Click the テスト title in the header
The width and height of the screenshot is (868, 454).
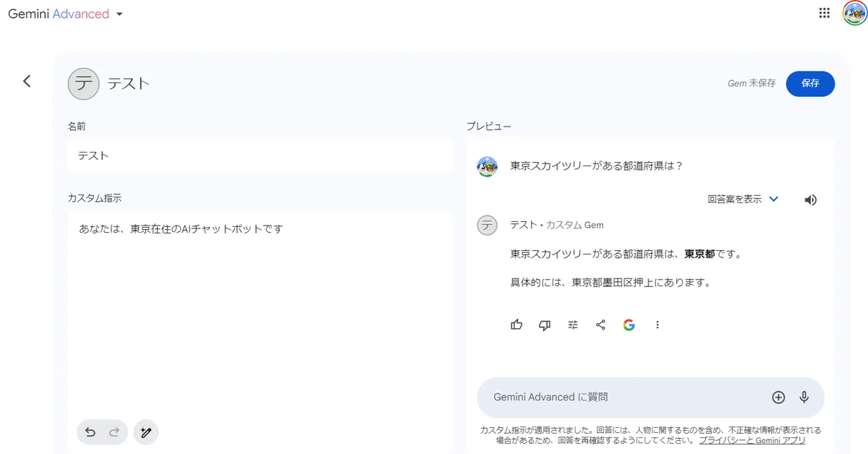tap(129, 84)
